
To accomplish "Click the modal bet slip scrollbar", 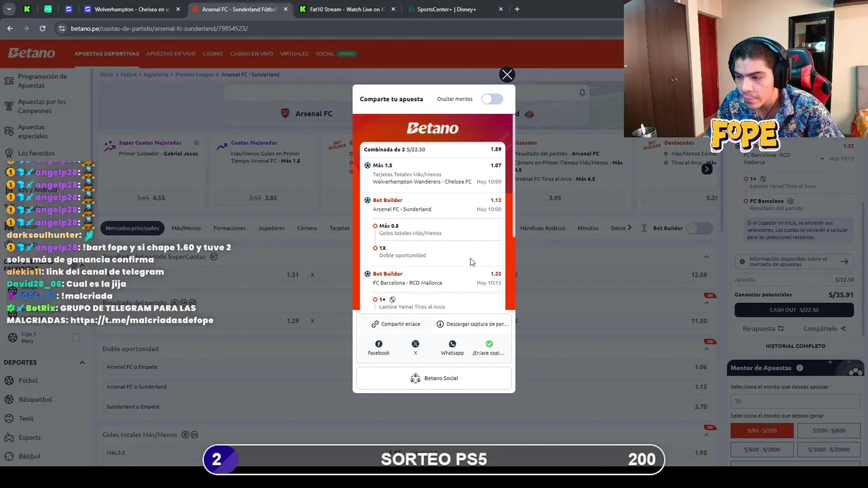I will [513, 178].
